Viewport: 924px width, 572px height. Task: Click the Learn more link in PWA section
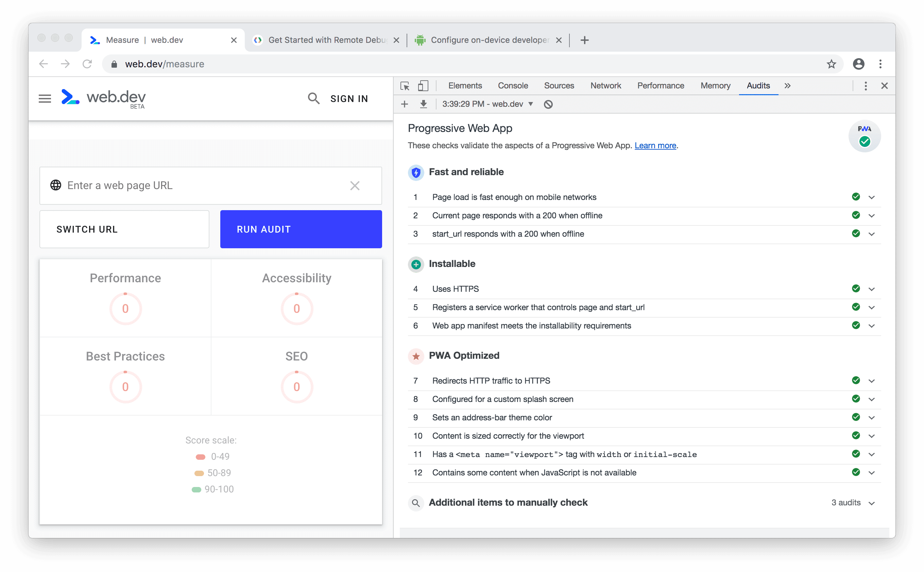[x=655, y=145]
